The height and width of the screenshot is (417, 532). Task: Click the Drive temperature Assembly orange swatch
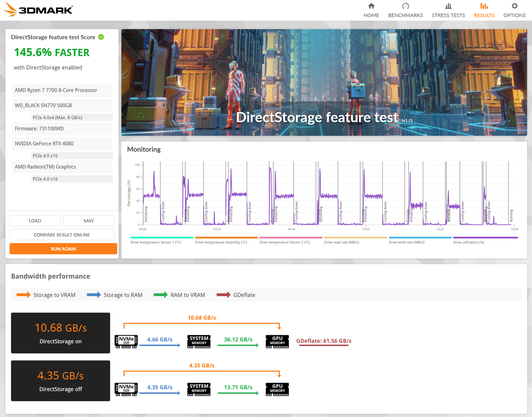click(x=226, y=238)
